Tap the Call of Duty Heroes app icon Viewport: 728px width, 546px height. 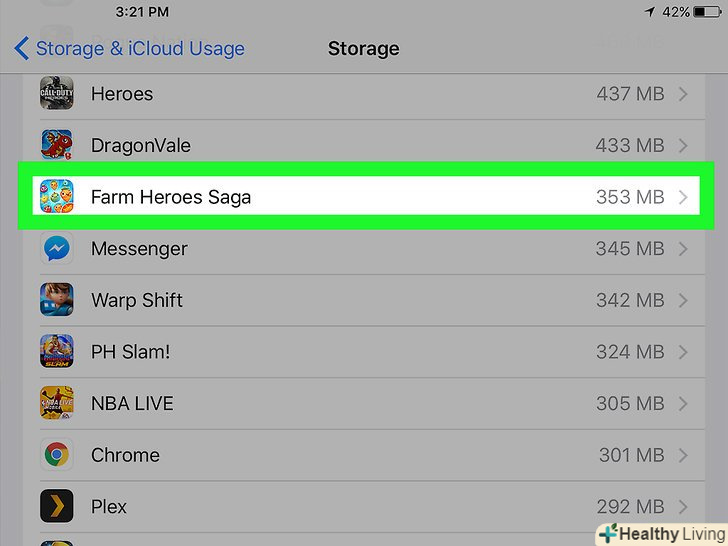pyautogui.click(x=56, y=94)
